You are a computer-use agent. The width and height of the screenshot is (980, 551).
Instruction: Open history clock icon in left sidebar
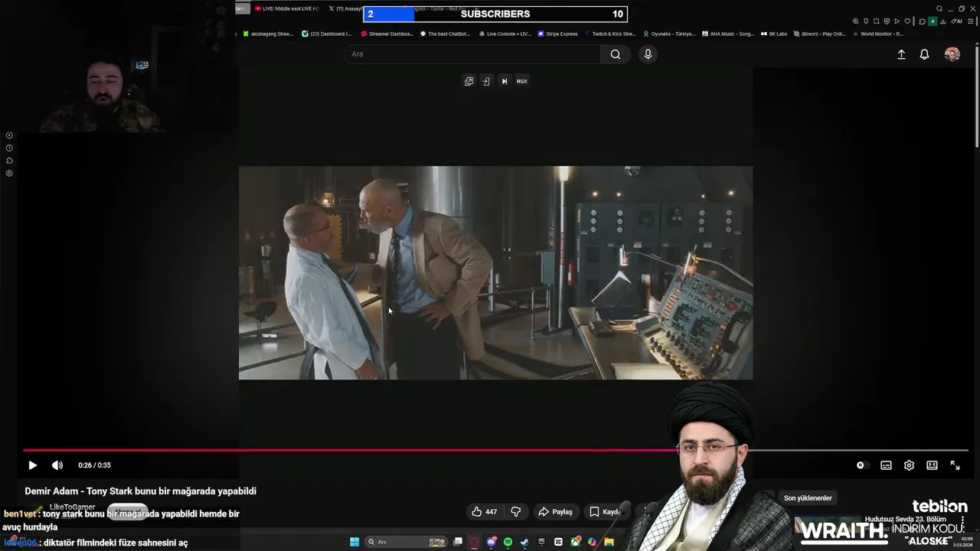(9, 148)
